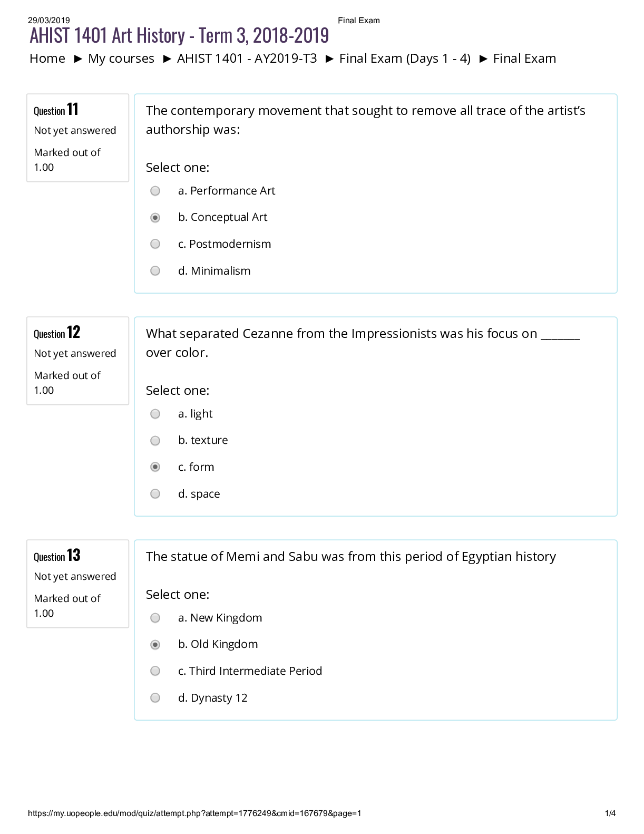
Task: Click the uopeople quiz attempt URL
Action: tap(194, 813)
